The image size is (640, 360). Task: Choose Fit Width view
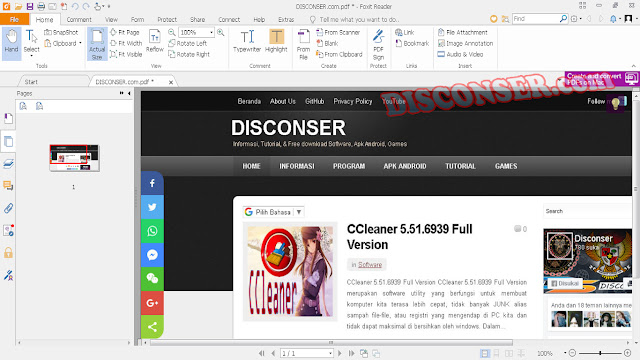coord(126,43)
